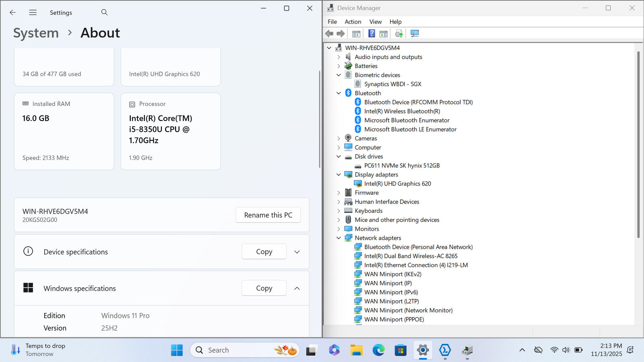Select the Firmware tree node

(x=366, y=193)
